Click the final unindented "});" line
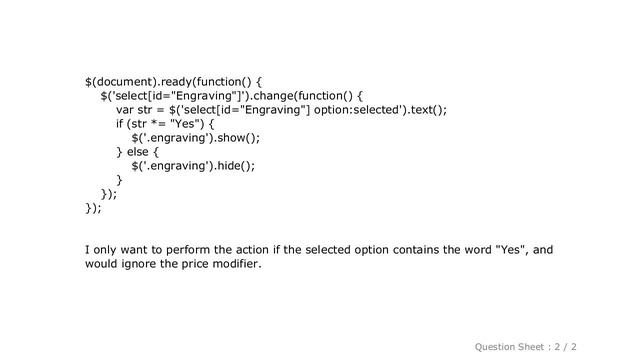This screenshot has height=360, width=640. 93,208
